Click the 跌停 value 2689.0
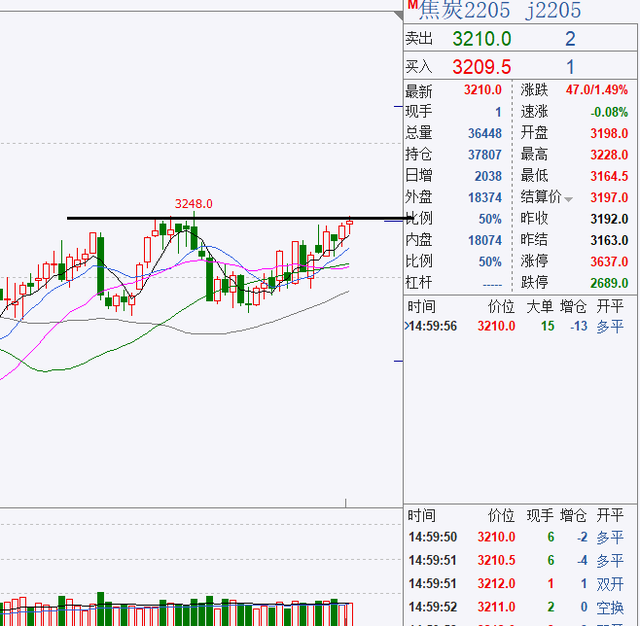The width and height of the screenshot is (640, 626). click(x=609, y=284)
